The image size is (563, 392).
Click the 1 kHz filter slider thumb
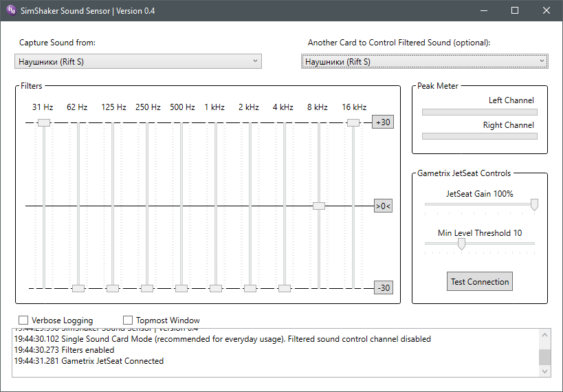pos(216,288)
